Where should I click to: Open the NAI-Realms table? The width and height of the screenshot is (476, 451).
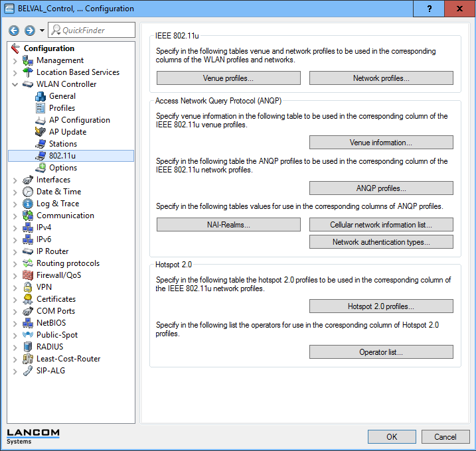pyautogui.click(x=228, y=224)
